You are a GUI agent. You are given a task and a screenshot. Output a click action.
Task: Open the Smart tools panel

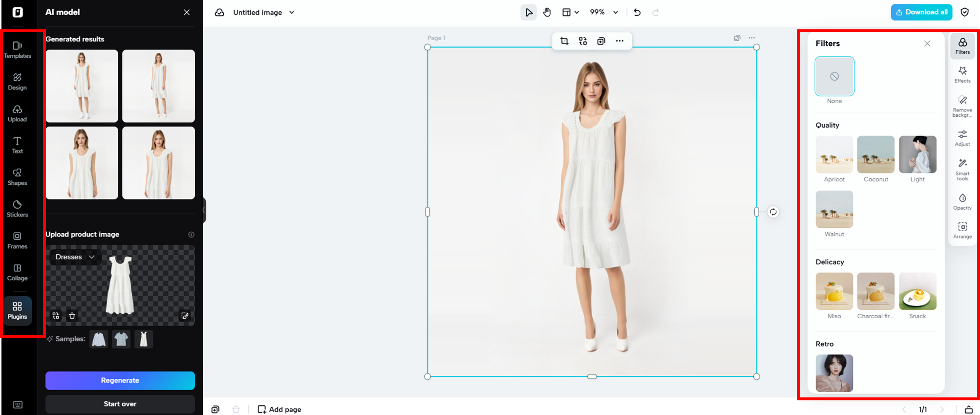962,169
